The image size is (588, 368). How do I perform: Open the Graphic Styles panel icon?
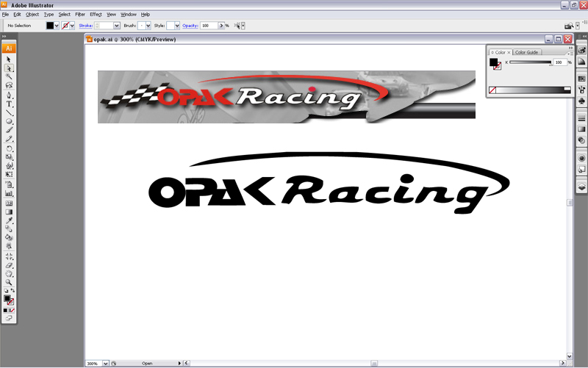point(581,170)
